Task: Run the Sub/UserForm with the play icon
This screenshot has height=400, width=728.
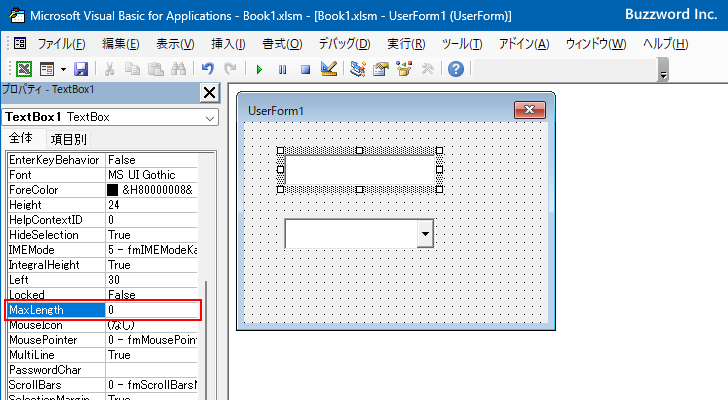Action: pyautogui.click(x=259, y=70)
